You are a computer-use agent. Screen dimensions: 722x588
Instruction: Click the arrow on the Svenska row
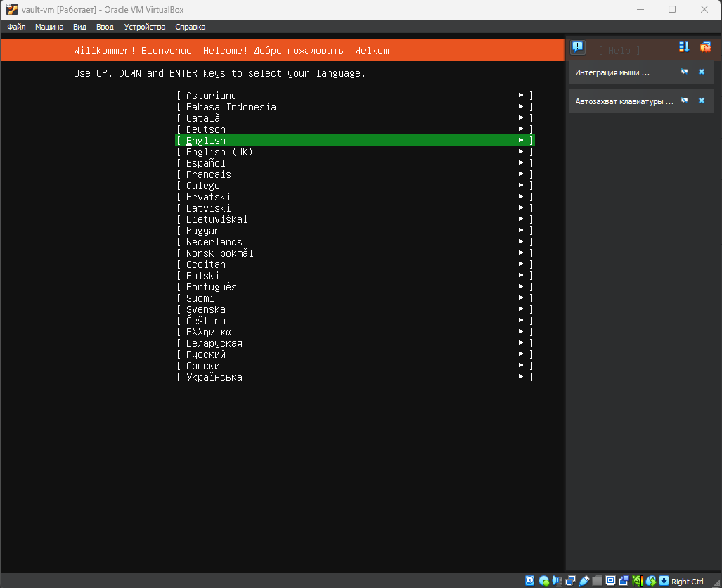tap(521, 309)
